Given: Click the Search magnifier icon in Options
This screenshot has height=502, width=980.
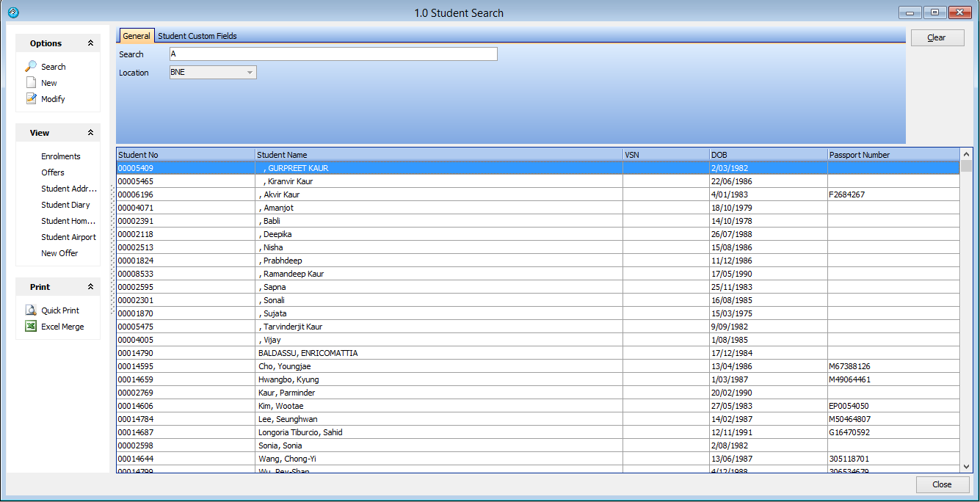Looking at the screenshot, I should [x=31, y=66].
